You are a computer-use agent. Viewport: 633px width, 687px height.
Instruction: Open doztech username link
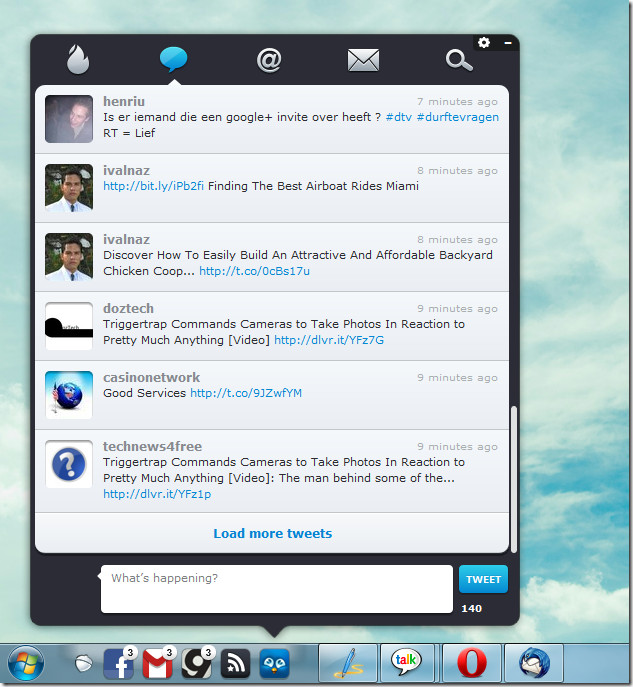(128, 308)
